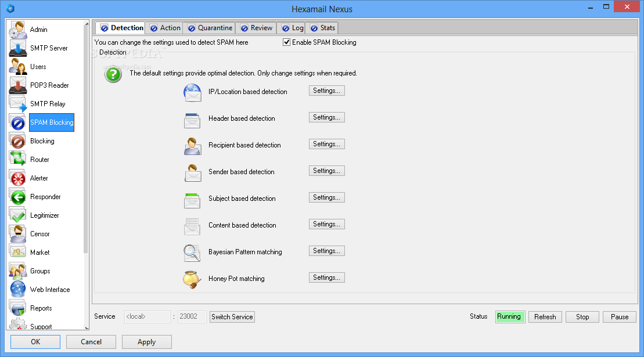Screen dimensions: 644x357
Task: Click the Content based detection icon
Action: click(192, 226)
